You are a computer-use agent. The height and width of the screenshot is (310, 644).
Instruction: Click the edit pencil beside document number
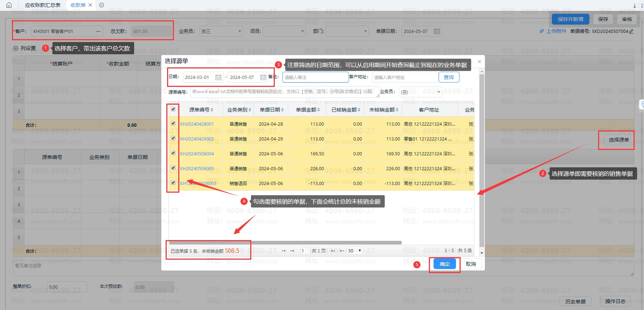[x=631, y=32]
